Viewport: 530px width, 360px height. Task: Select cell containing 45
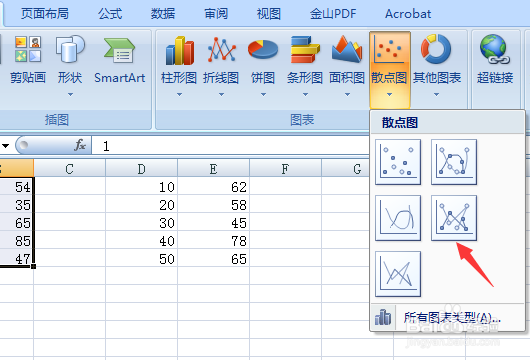214,222
